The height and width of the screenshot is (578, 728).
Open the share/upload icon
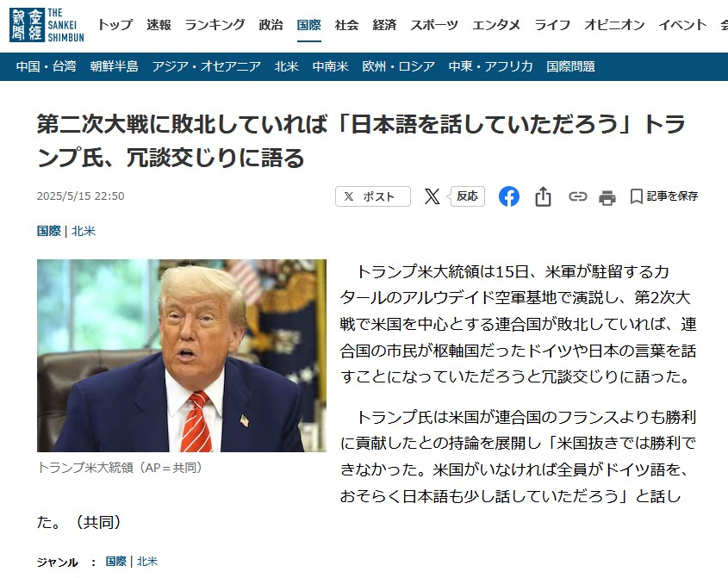[543, 196]
